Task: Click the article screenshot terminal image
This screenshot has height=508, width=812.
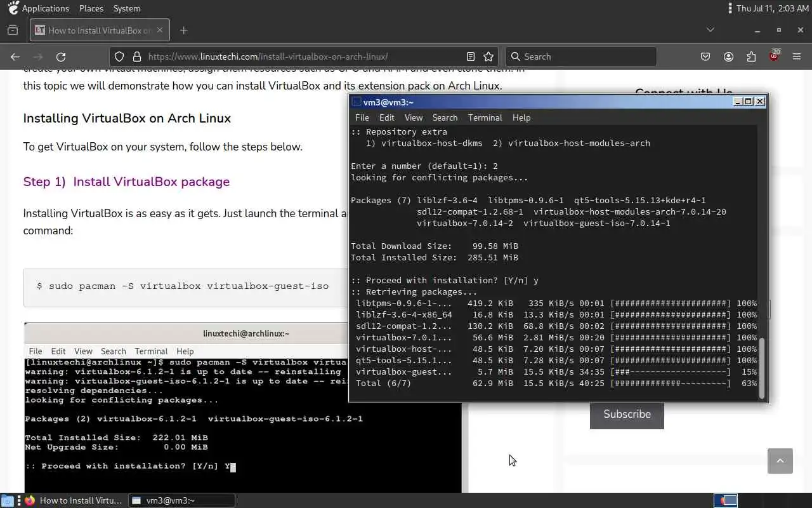Action: (243, 408)
